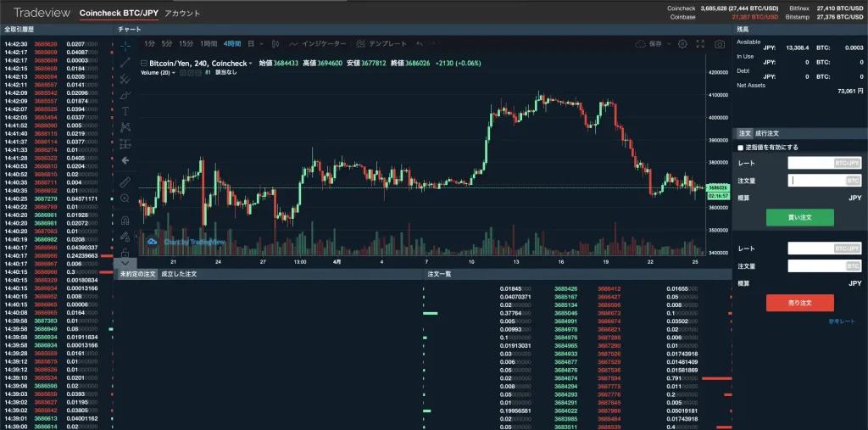Select the crosshair cursor tool
The image size is (868, 430).
pyautogui.click(x=125, y=46)
